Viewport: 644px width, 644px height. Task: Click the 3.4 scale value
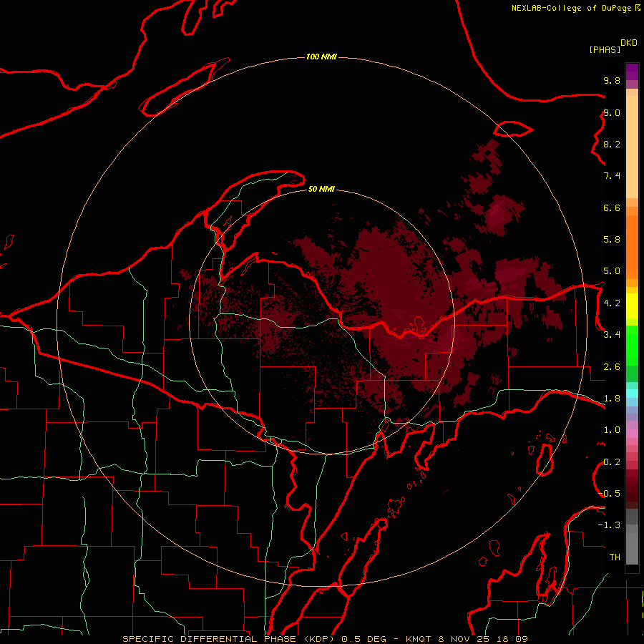coord(612,335)
